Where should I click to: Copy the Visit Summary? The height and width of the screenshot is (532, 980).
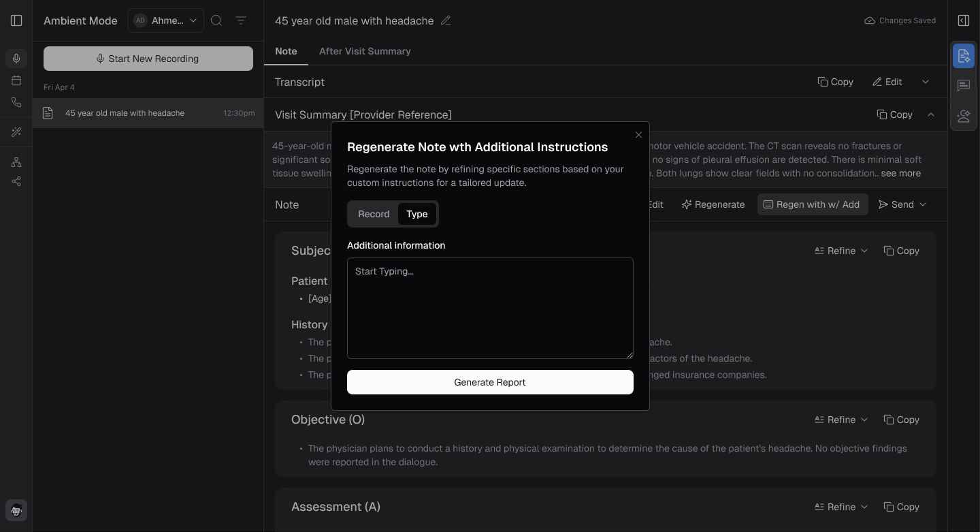click(x=894, y=114)
